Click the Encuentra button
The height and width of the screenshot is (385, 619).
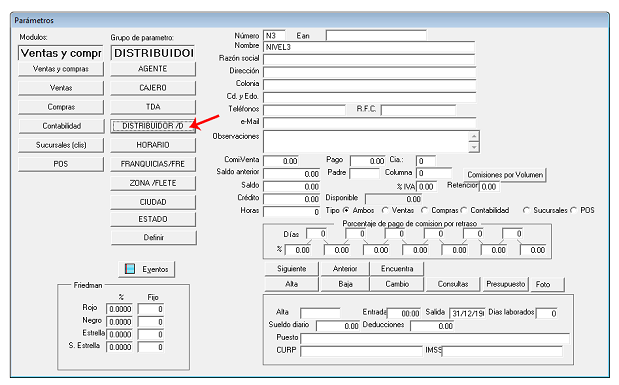[x=397, y=269]
